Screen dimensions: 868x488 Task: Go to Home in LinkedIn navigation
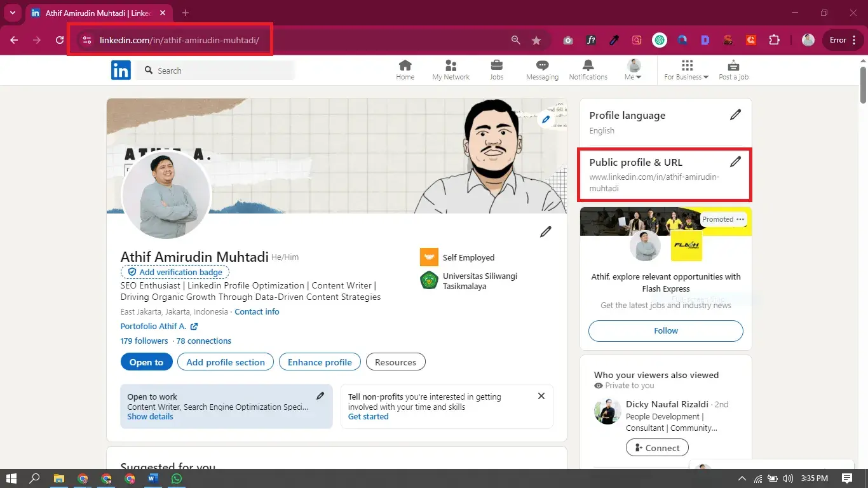(x=405, y=70)
